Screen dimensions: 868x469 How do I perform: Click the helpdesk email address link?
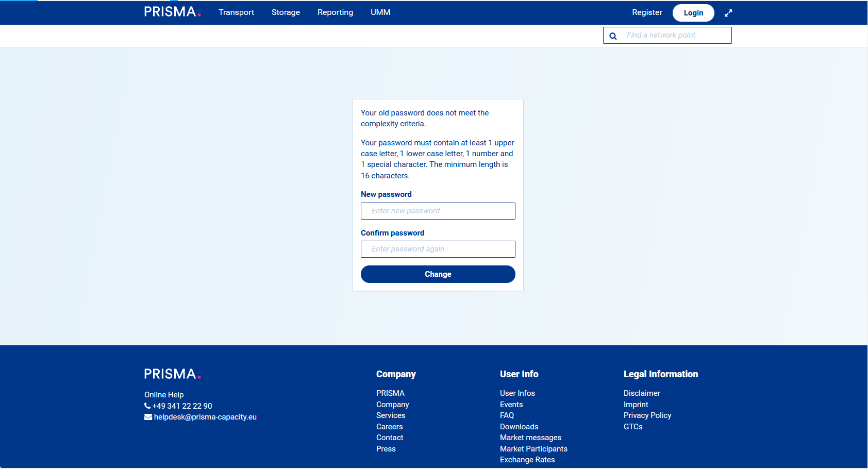pos(205,417)
